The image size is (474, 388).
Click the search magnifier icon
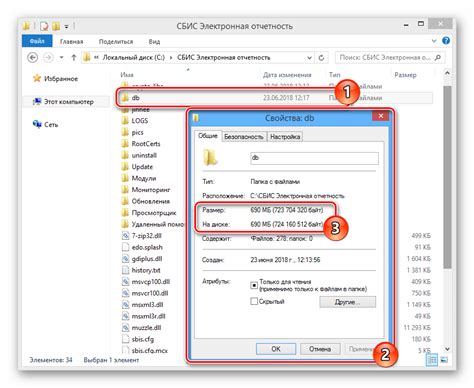(438, 58)
